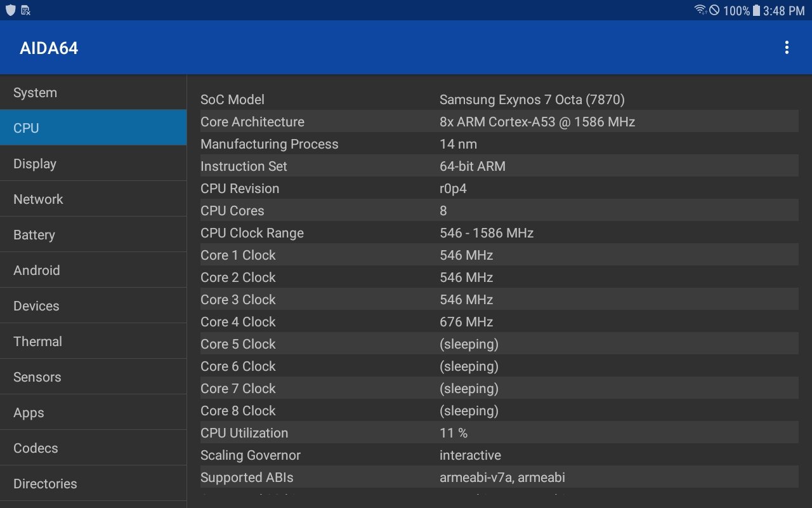Open the Battery section
Screen dimensions: 812x508
tap(93, 235)
